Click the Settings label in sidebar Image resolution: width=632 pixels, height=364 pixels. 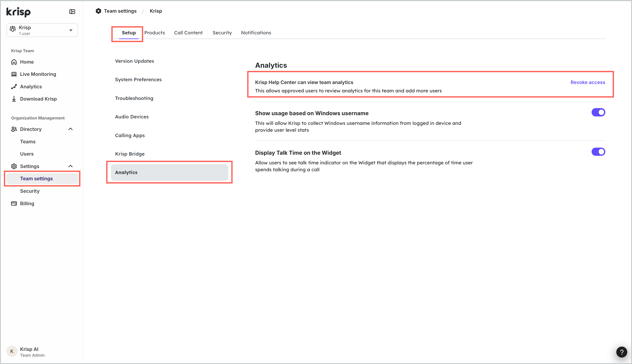coord(29,166)
